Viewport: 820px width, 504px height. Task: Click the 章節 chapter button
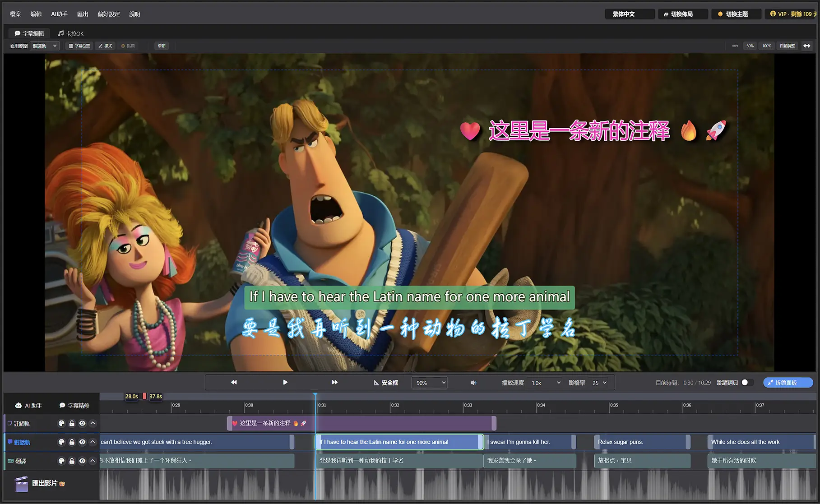click(162, 46)
